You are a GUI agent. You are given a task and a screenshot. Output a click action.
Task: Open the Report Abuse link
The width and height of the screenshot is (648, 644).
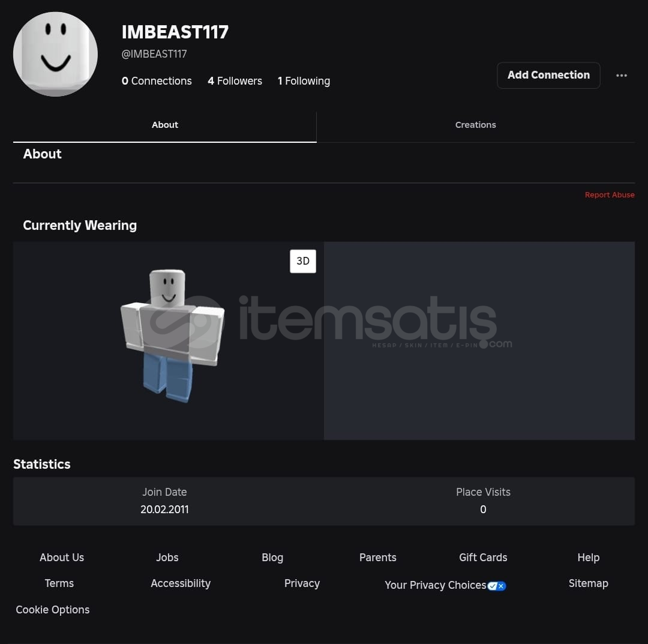[609, 194]
